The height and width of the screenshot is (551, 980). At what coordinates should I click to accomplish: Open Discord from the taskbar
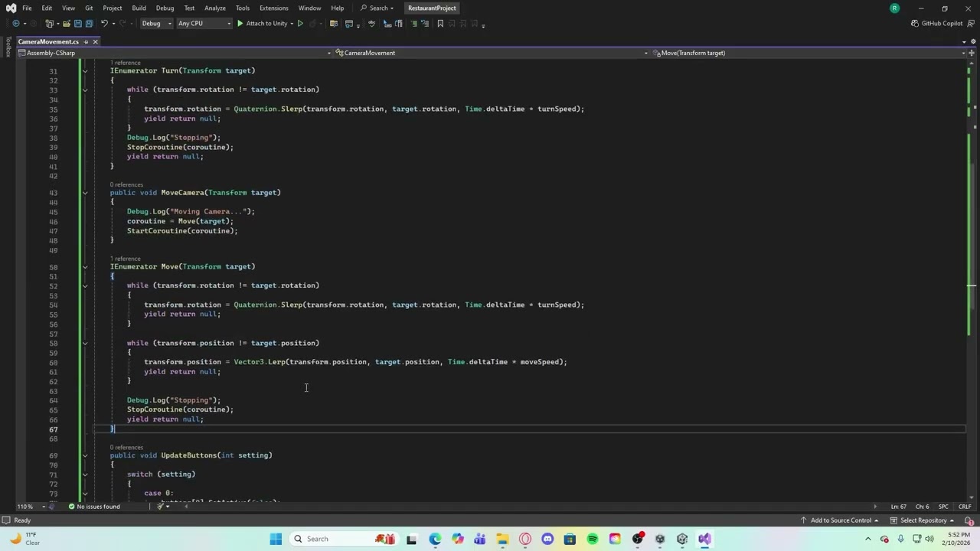[x=547, y=539]
